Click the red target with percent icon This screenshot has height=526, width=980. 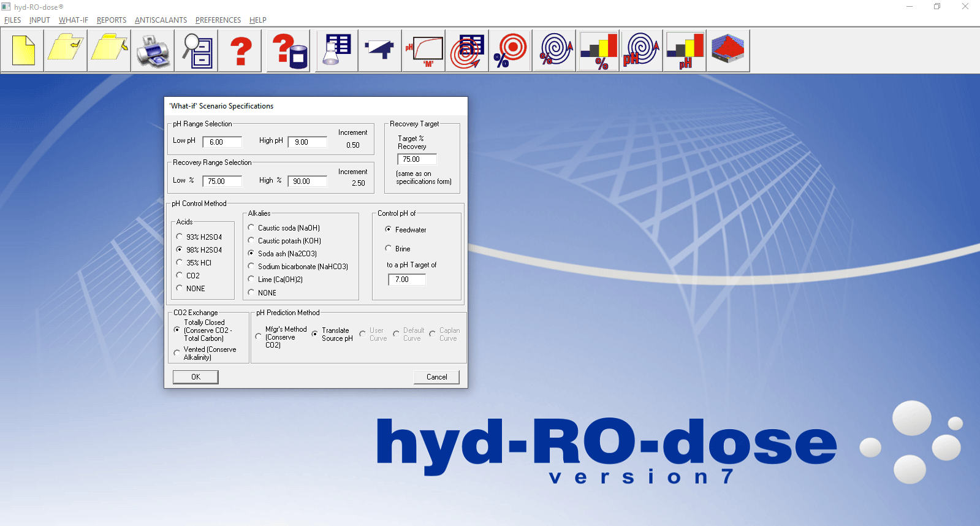point(511,50)
